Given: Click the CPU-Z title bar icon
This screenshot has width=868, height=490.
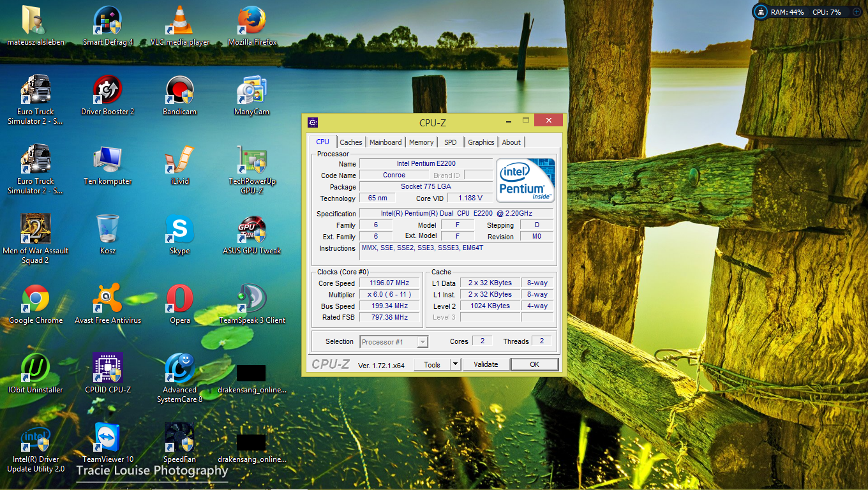Looking at the screenshot, I should pyautogui.click(x=313, y=122).
